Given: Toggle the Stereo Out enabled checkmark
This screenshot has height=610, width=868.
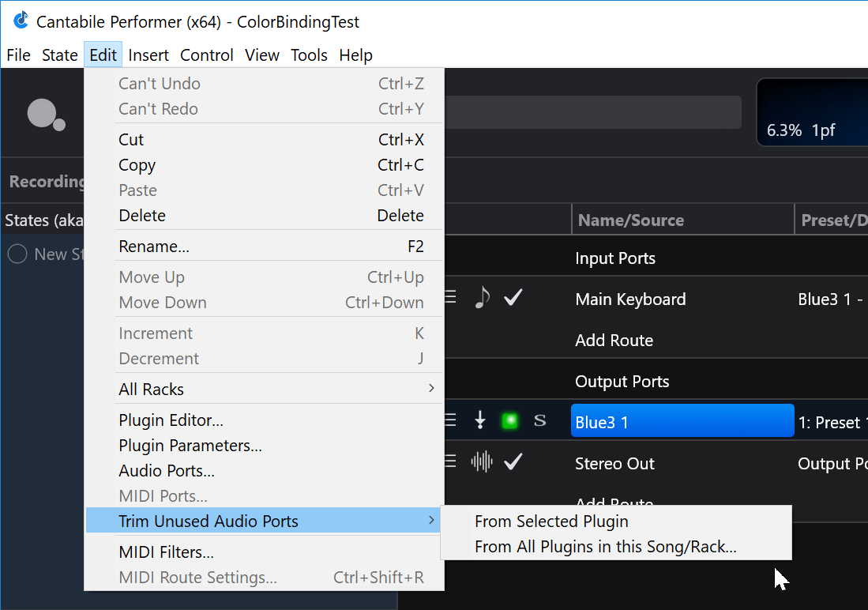Looking at the screenshot, I should [513, 461].
